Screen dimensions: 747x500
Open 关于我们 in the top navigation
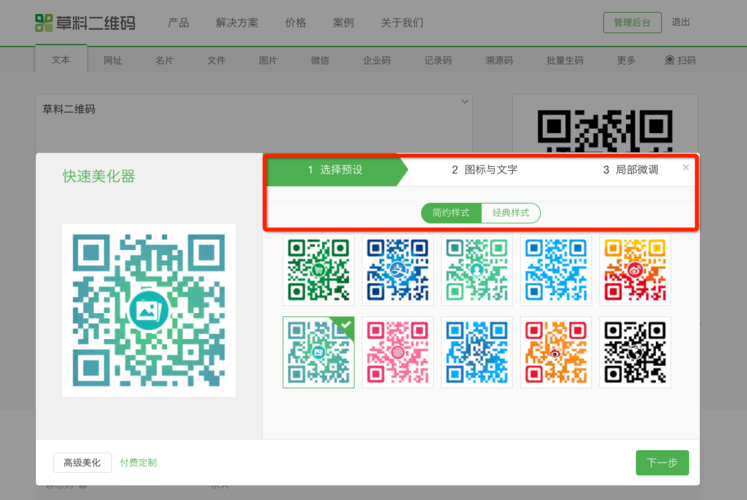(402, 23)
